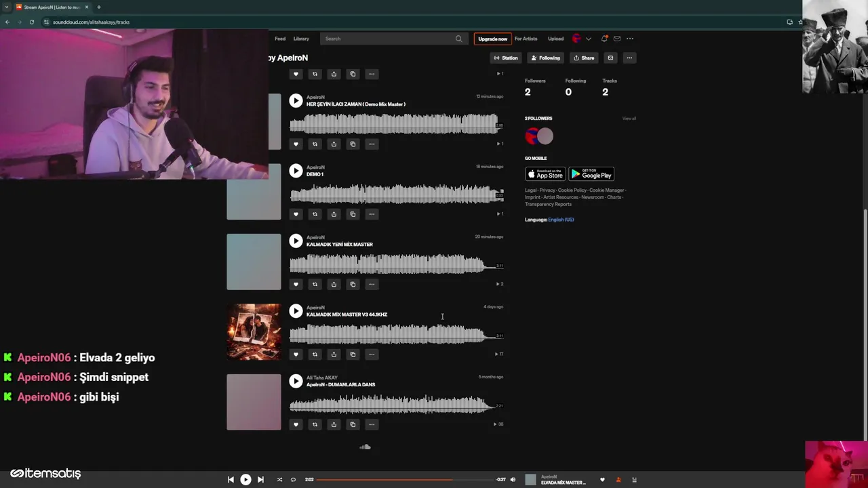Open the Library page
The height and width of the screenshot is (488, 868).
(x=301, y=39)
